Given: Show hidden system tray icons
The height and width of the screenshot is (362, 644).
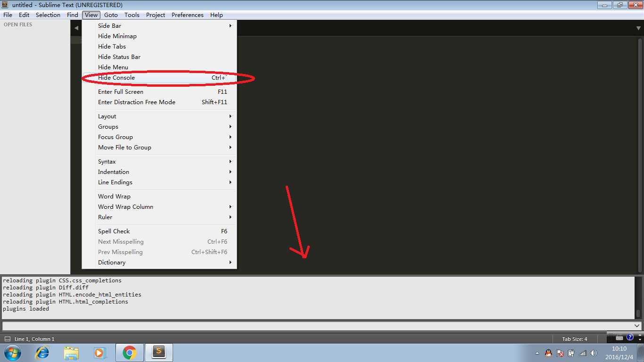Looking at the screenshot, I should [x=537, y=353].
